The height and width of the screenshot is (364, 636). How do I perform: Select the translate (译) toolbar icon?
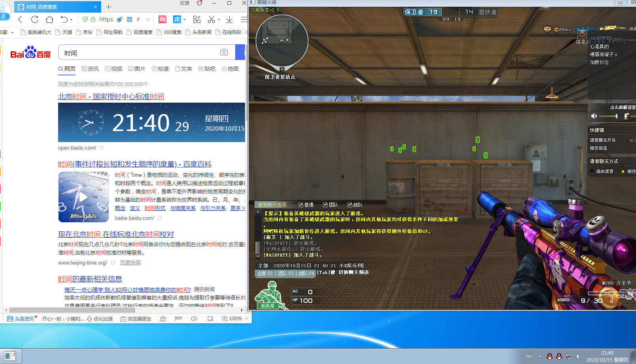point(177,19)
